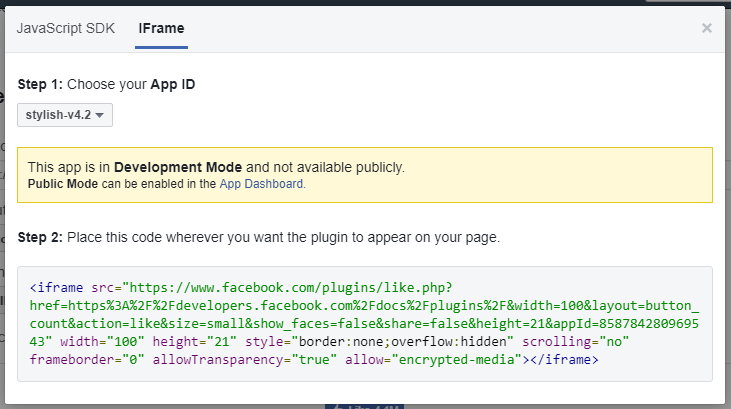Viewport: 731px width, 409px height.
Task: Select the IFrame tab
Action: tap(161, 28)
